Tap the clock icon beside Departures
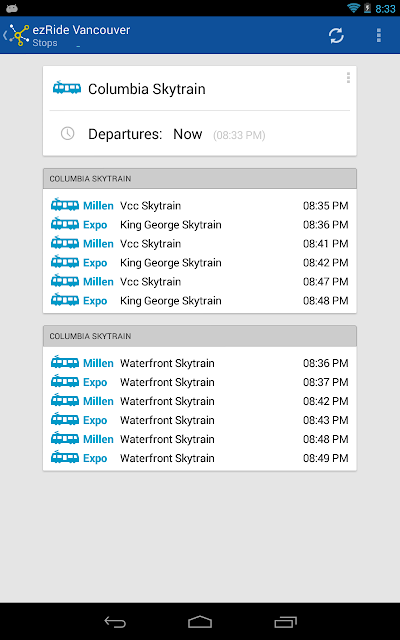The image size is (400, 640). coord(67,133)
